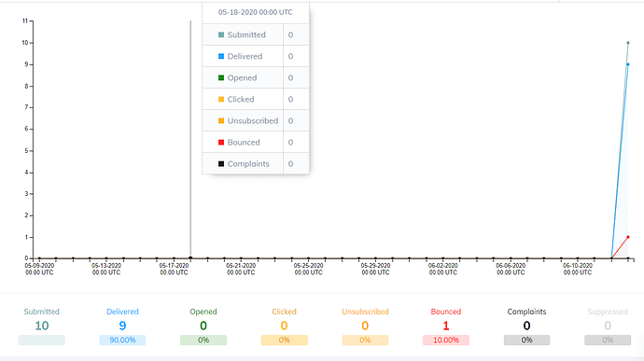
Task: Click the Unsubscribed summary label
Action: 365,312
